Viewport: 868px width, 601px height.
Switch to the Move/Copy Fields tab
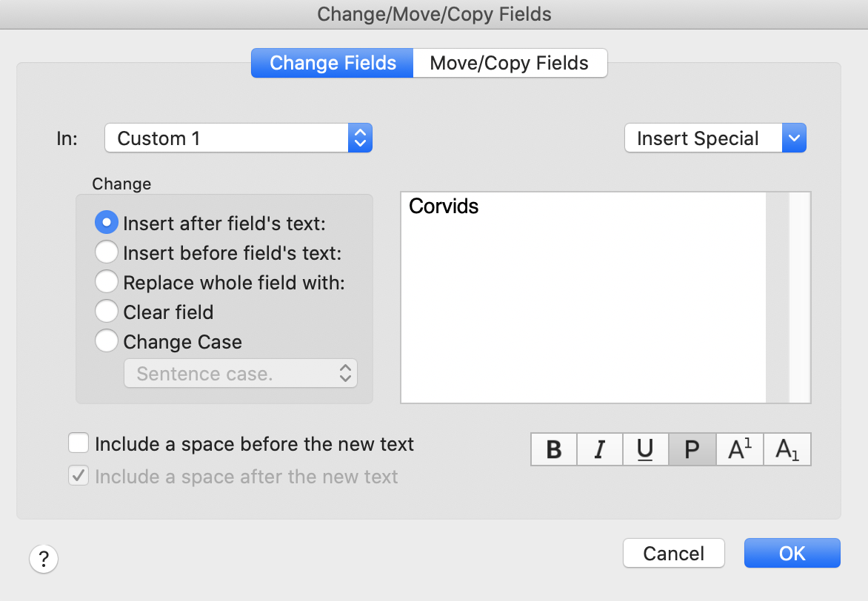[510, 63]
